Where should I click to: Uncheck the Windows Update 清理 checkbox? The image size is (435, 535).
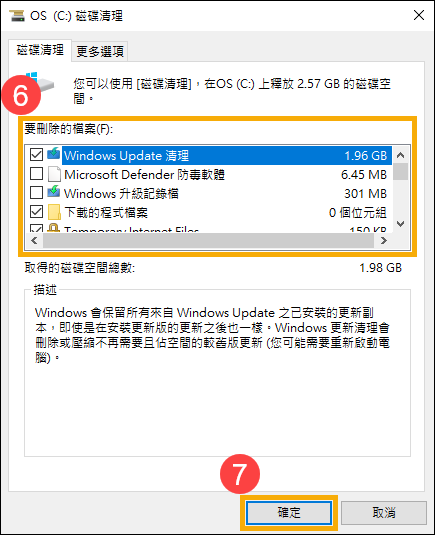[36, 155]
